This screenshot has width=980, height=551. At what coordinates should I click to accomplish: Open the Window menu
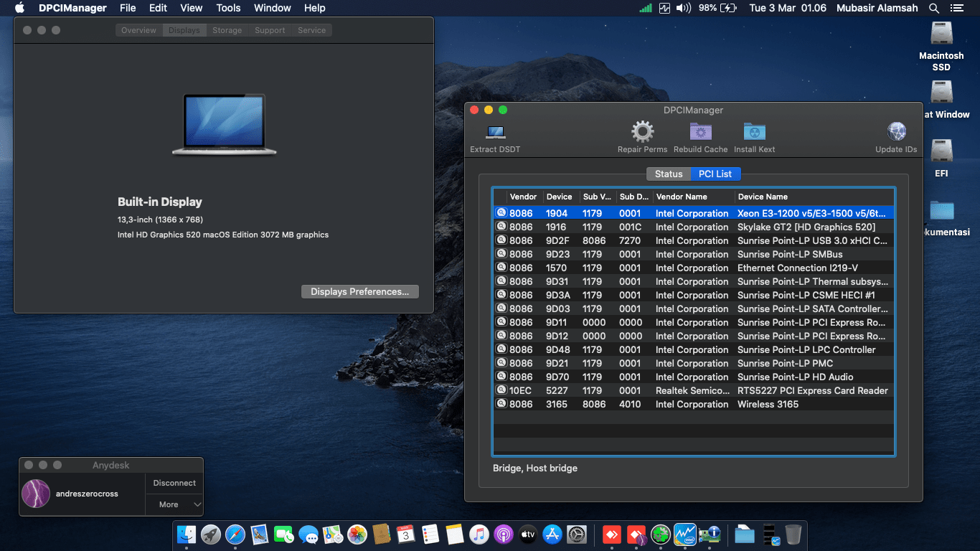[273, 8]
